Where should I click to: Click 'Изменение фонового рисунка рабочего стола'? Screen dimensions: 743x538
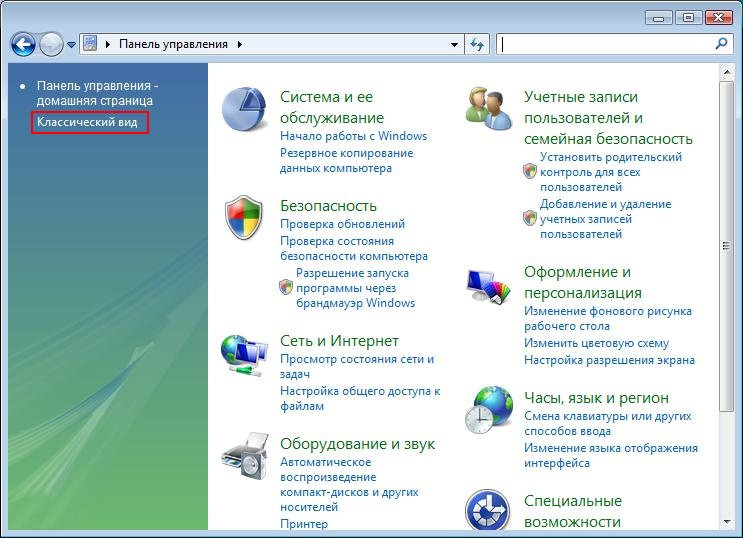pos(608,319)
